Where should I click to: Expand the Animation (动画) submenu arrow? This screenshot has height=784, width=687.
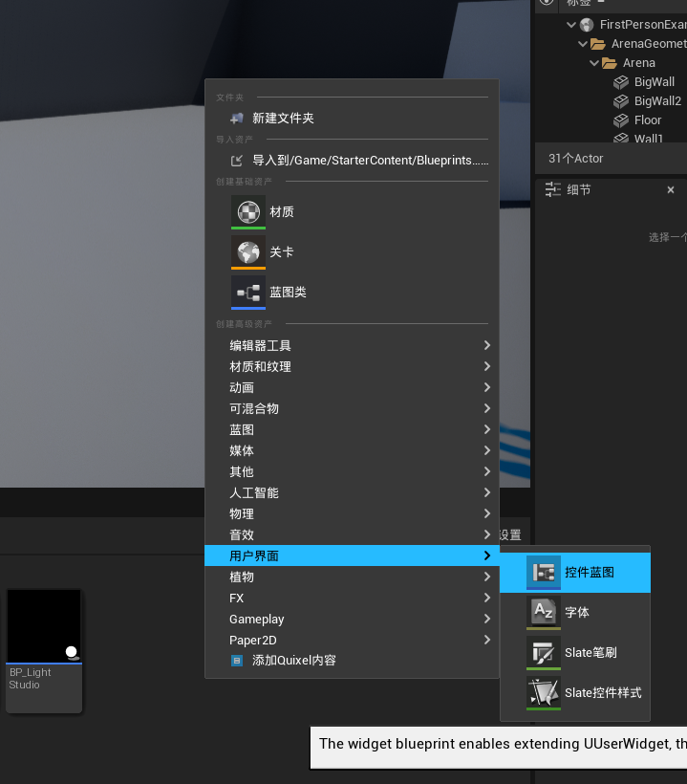coord(486,387)
